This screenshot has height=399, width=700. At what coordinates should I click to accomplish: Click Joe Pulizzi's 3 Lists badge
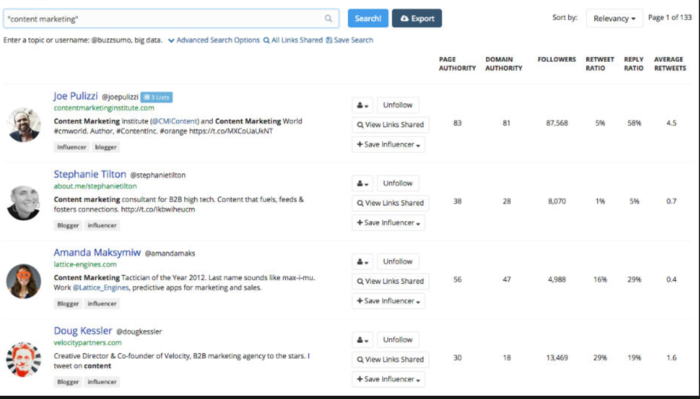157,97
